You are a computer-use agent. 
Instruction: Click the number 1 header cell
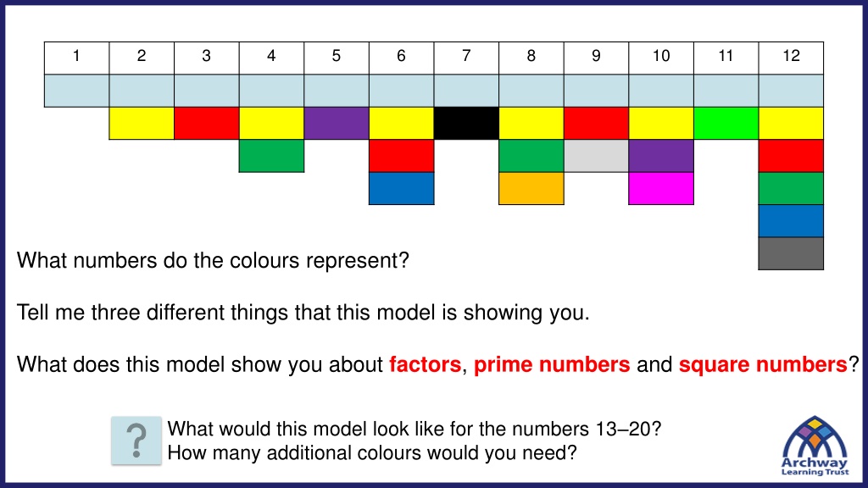tap(76, 58)
